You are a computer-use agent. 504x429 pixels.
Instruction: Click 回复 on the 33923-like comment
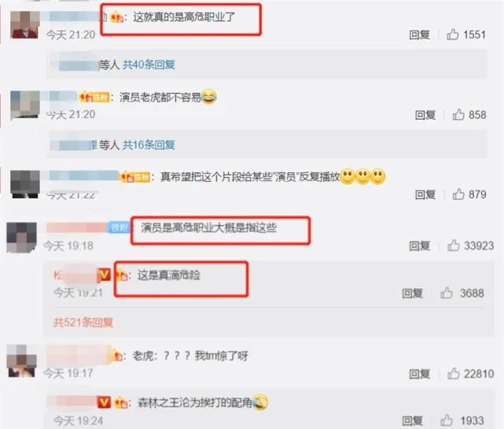click(419, 246)
